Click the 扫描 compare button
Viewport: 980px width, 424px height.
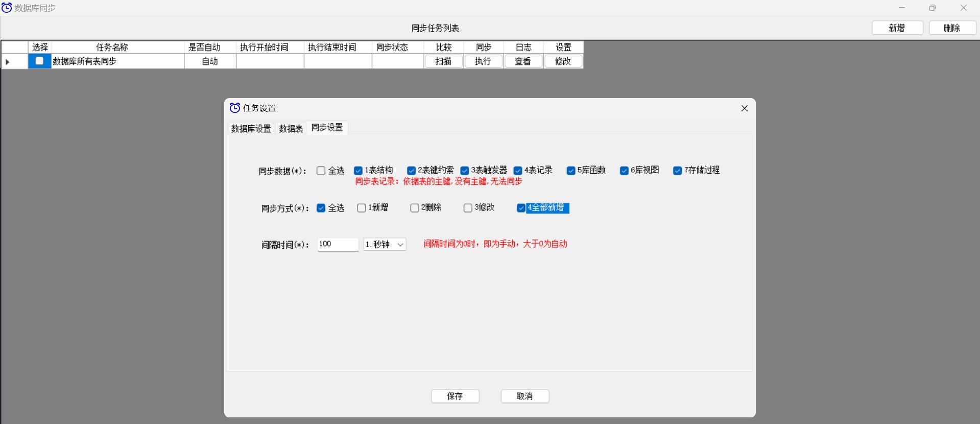[443, 61]
